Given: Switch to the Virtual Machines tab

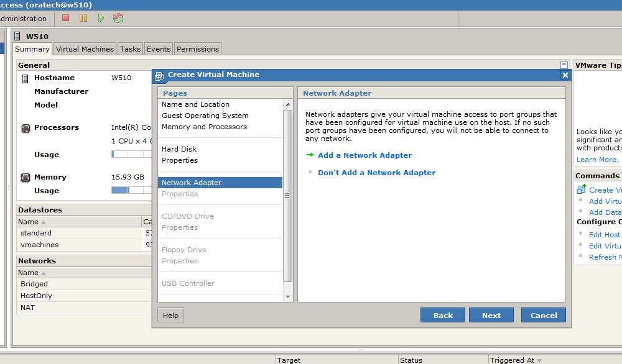Looking at the screenshot, I should click(85, 48).
